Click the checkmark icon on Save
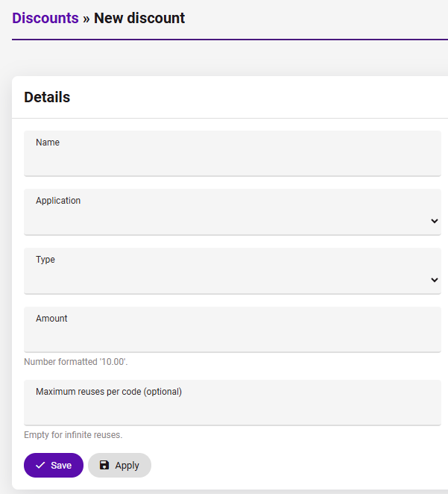 click(x=40, y=466)
